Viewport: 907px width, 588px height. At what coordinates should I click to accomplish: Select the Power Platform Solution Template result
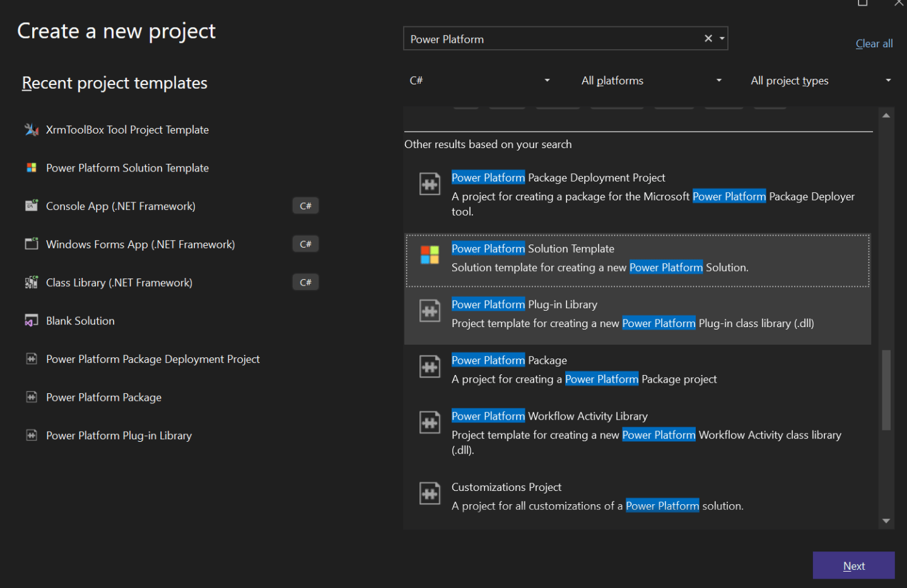637,258
